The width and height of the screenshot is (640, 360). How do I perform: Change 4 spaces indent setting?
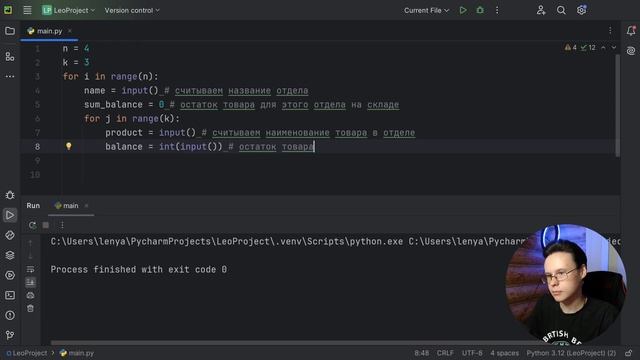coord(504,353)
